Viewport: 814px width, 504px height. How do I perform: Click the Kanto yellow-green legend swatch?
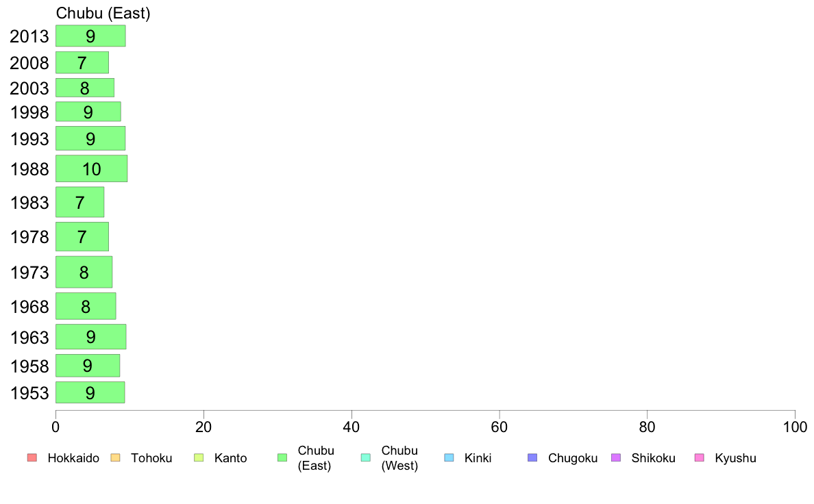pyautogui.click(x=199, y=458)
